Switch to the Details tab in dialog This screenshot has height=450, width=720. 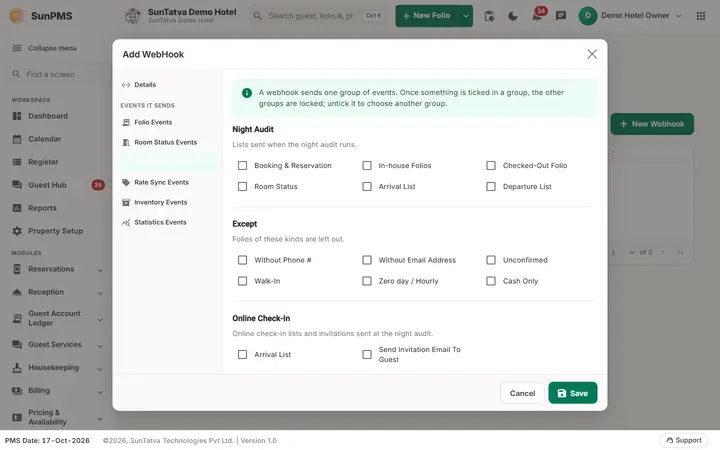click(x=166, y=84)
